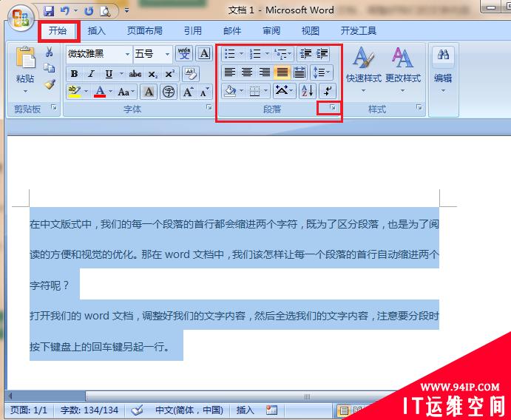
Task: Toggle justified alignment
Action: point(282,72)
